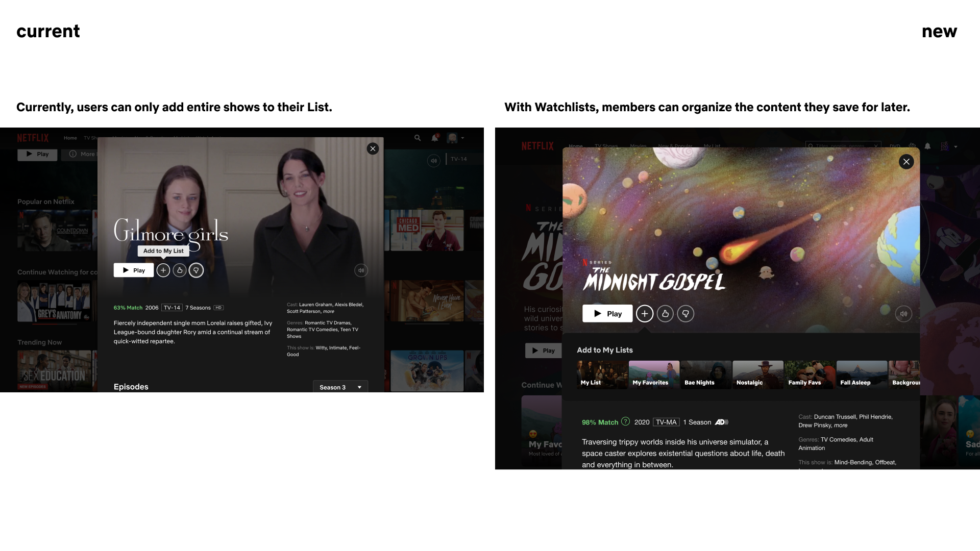Open profile menu arrow in left header

click(462, 138)
